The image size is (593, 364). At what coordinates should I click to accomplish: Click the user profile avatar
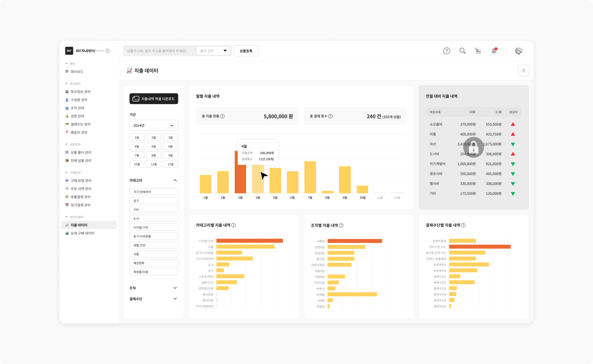coord(519,51)
